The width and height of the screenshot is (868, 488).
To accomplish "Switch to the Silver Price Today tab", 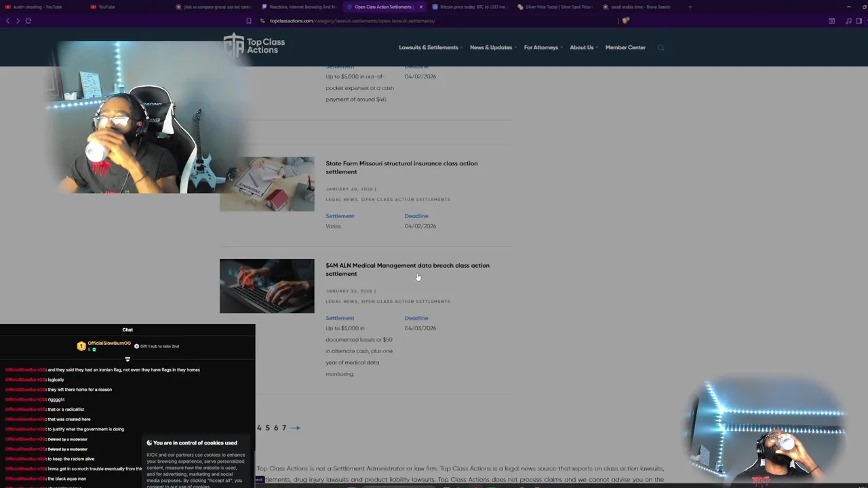I will pos(555,7).
